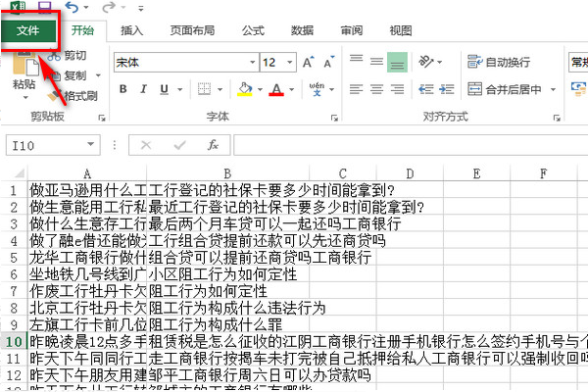The image size is (588, 392).
Task: Expand the Name Box dropdown arrow
Action: [91, 144]
